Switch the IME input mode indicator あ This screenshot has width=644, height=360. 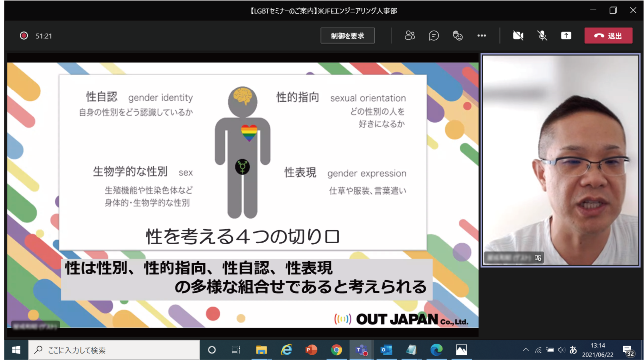pos(573,350)
